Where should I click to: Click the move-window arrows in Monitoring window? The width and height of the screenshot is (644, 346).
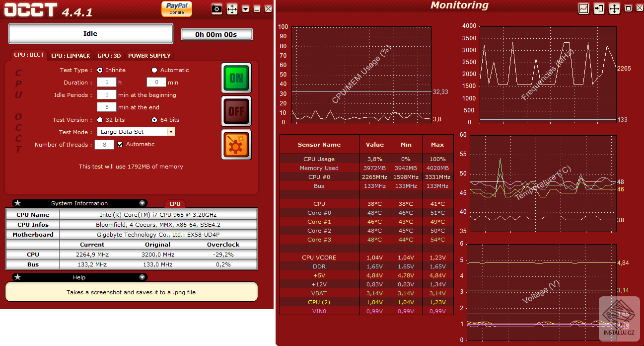tap(614, 8)
